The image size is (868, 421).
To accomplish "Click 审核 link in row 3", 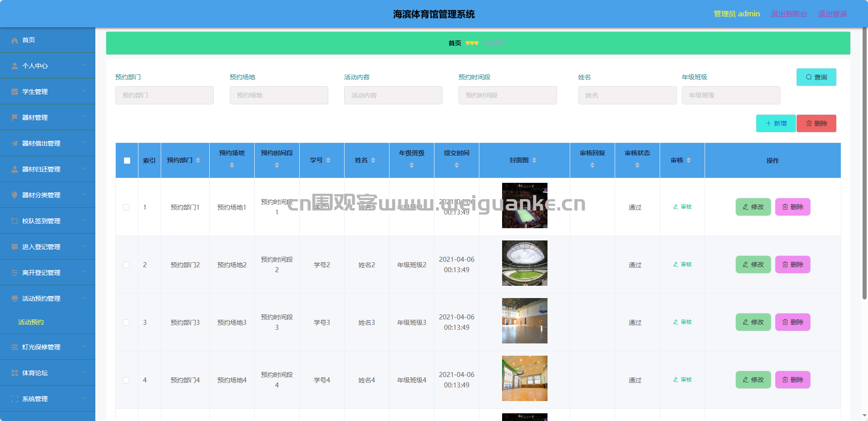I will point(682,322).
